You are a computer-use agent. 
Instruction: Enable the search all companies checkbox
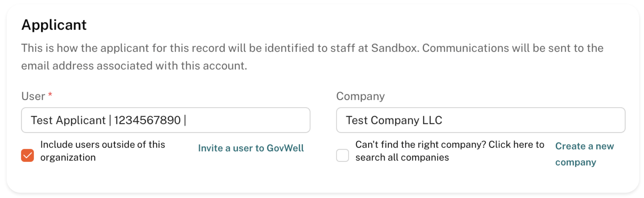pos(343,156)
